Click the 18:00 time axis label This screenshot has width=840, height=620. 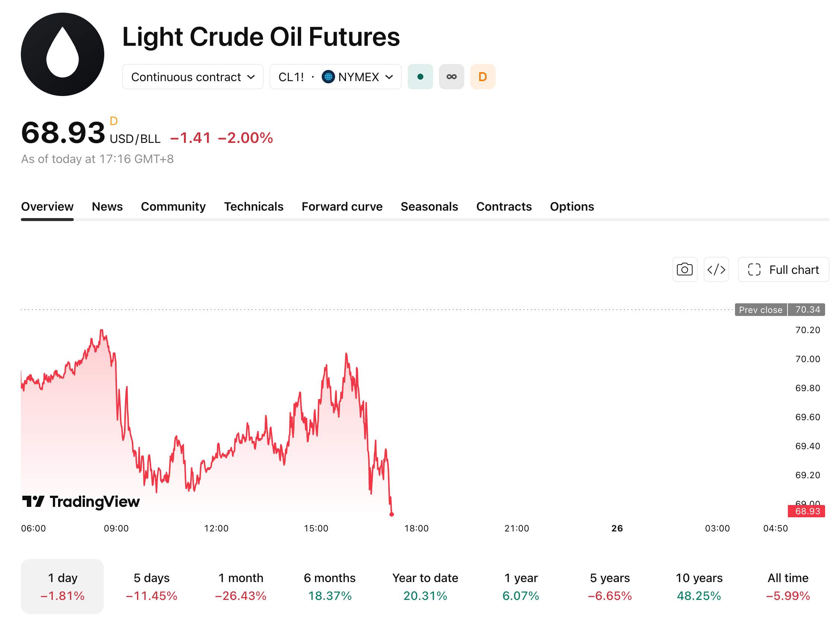click(417, 529)
